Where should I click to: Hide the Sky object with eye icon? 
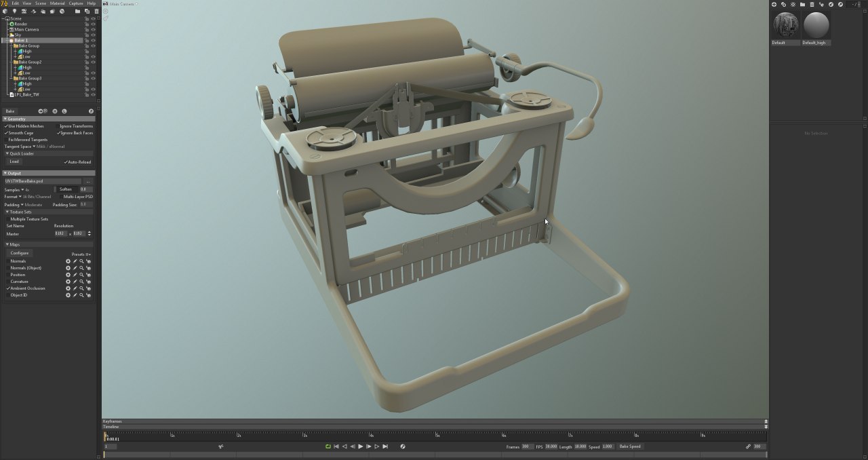click(93, 35)
